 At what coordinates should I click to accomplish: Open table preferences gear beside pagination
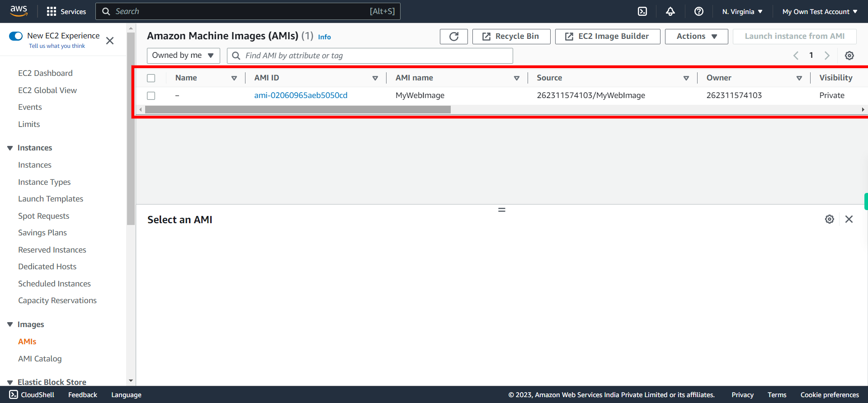point(849,56)
